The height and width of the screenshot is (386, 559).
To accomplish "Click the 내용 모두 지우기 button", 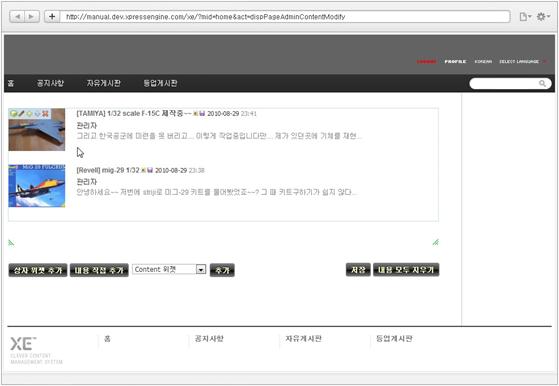I will (406, 270).
